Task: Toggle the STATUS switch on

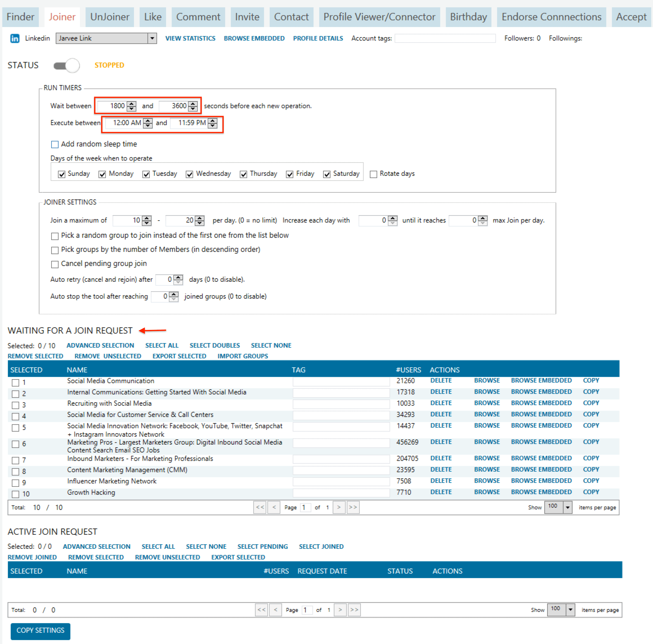Action: click(67, 65)
